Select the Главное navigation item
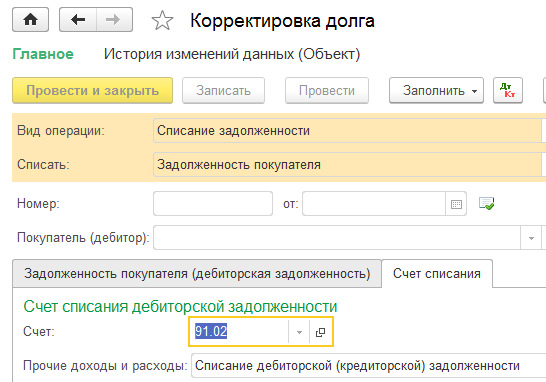Screen dimensions: 546x382 (43, 54)
